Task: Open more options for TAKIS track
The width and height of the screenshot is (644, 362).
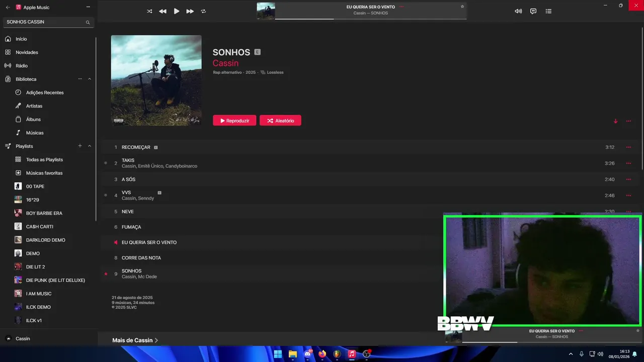Action: pyautogui.click(x=628, y=163)
